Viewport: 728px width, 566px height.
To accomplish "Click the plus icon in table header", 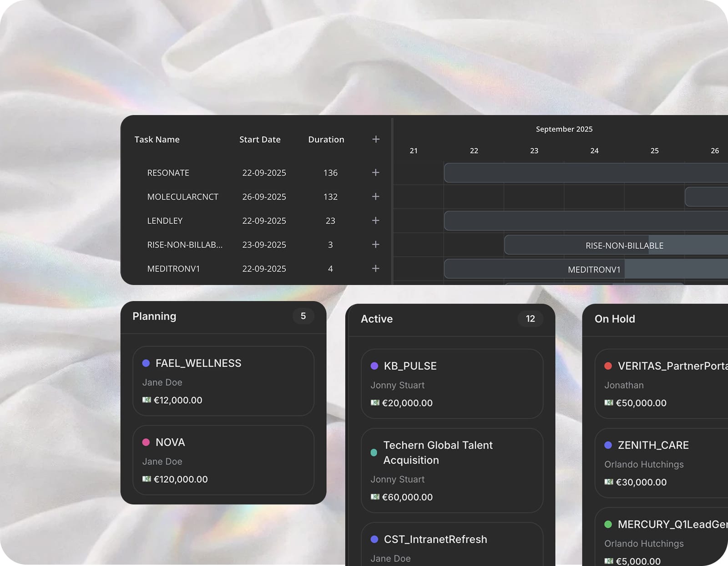I will coord(376,139).
